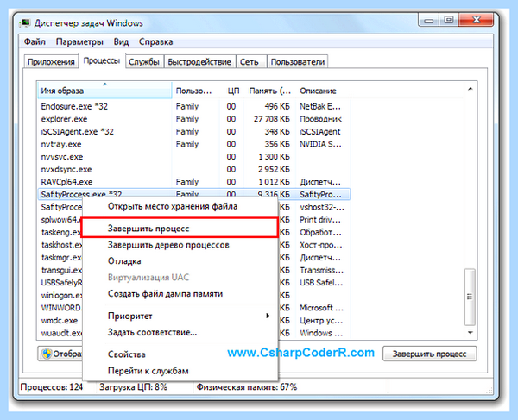
Task: Sort by Память column header
Action: [x=270, y=91]
